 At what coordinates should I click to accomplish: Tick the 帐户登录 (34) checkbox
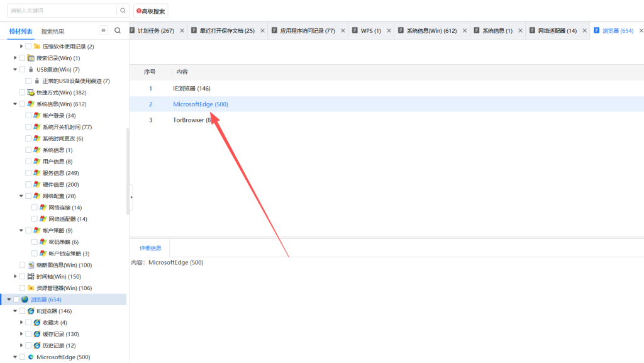coord(28,116)
